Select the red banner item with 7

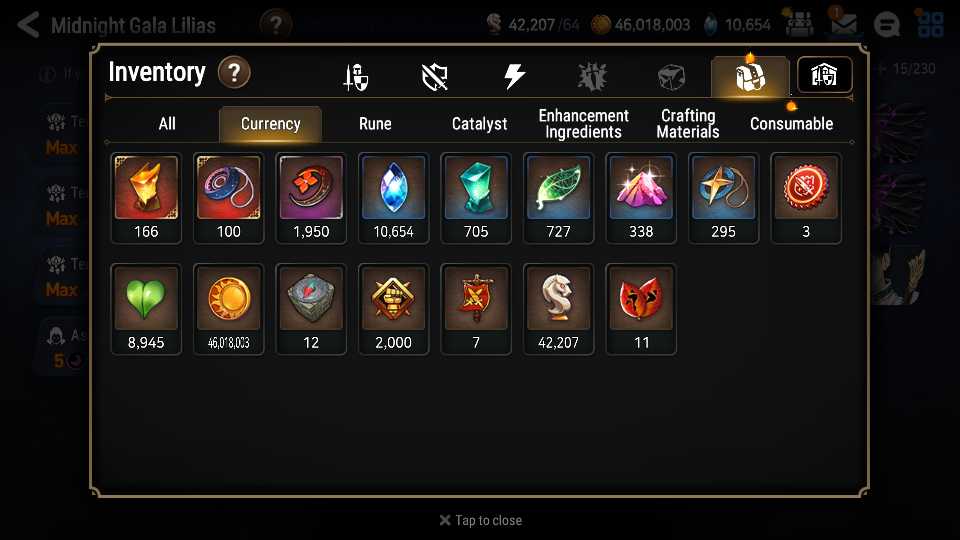[x=476, y=309]
